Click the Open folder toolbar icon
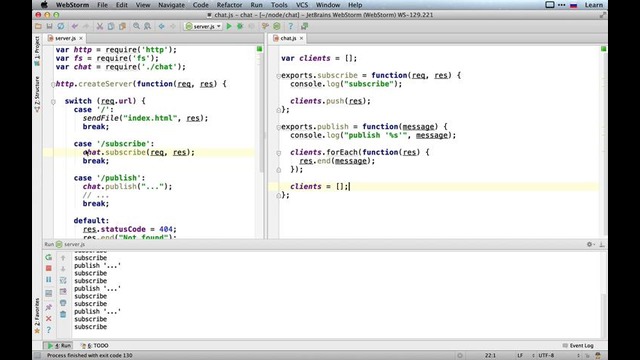 pyautogui.click(x=38, y=26)
